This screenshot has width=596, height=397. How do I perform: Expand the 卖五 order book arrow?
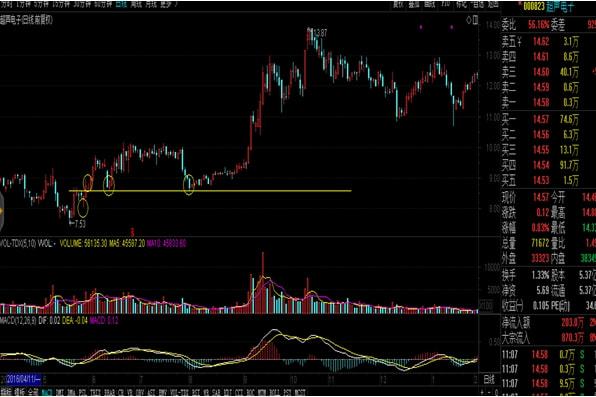point(519,41)
